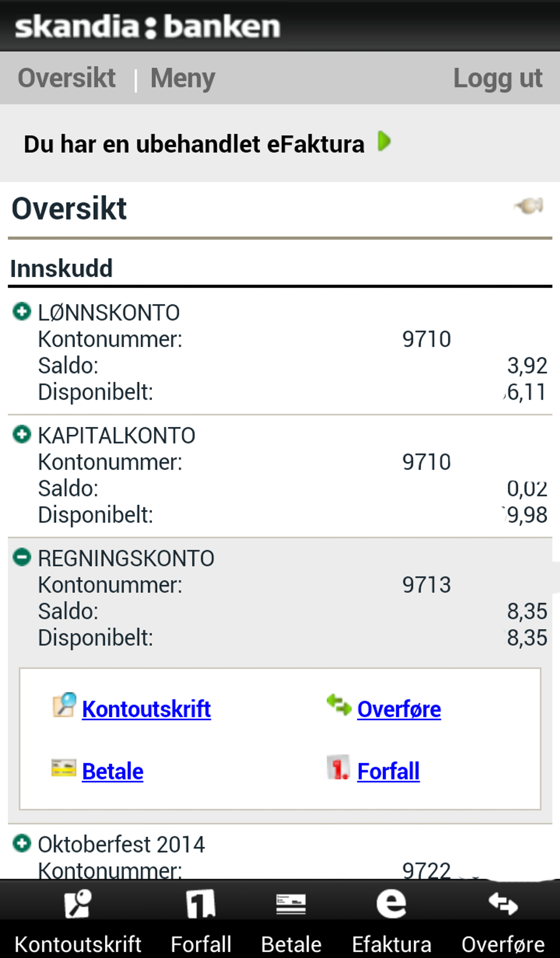Open the Kontoutskrift link for REGNINGSKONTO
This screenshot has height=958, width=560.
(146, 709)
